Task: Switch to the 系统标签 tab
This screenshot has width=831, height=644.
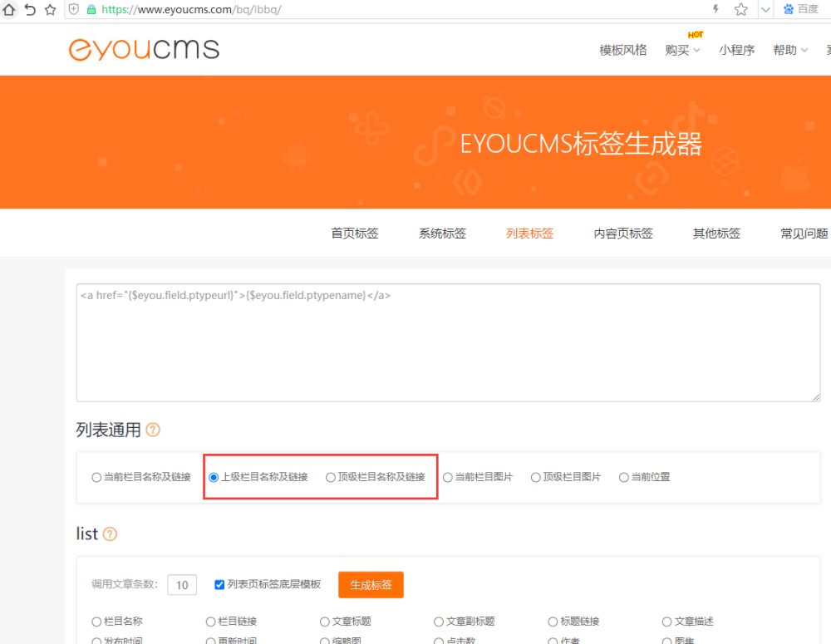Action: (x=442, y=234)
